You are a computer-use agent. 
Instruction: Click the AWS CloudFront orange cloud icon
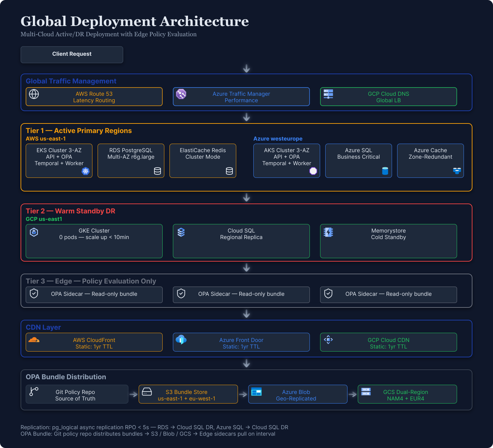point(34,340)
